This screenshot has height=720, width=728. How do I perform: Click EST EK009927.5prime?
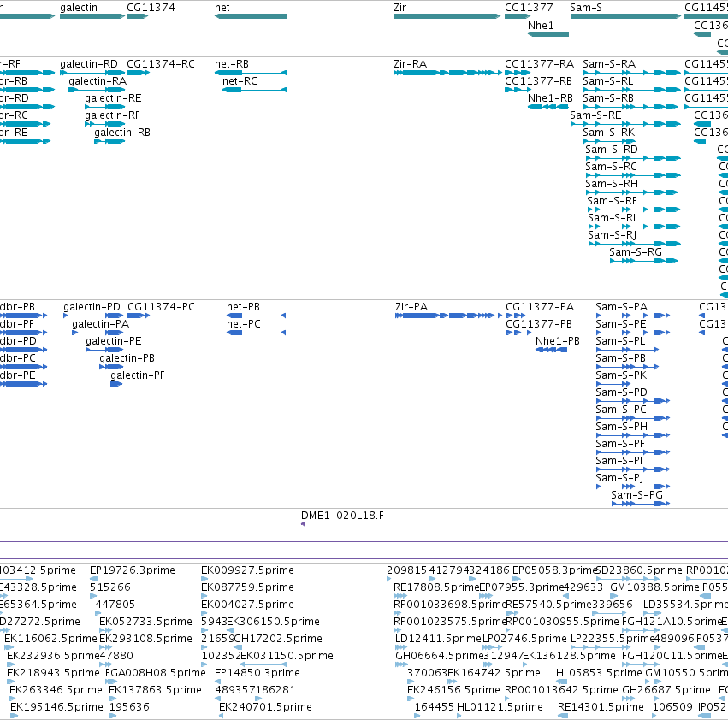[204, 579]
